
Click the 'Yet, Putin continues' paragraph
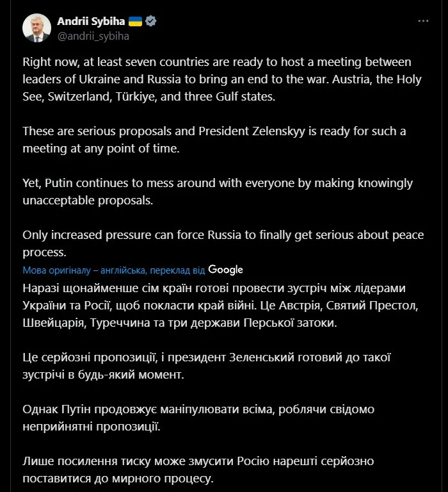[218, 192]
